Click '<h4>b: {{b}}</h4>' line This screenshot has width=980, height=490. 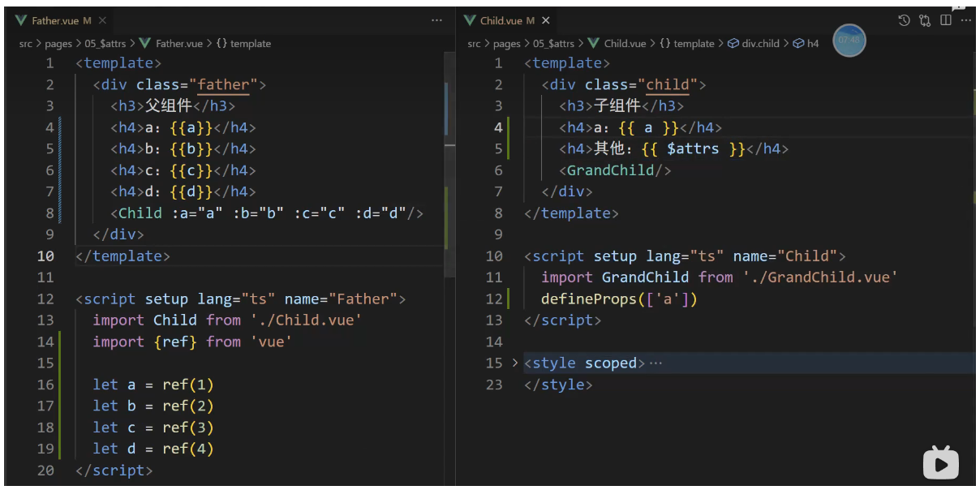coord(183,149)
